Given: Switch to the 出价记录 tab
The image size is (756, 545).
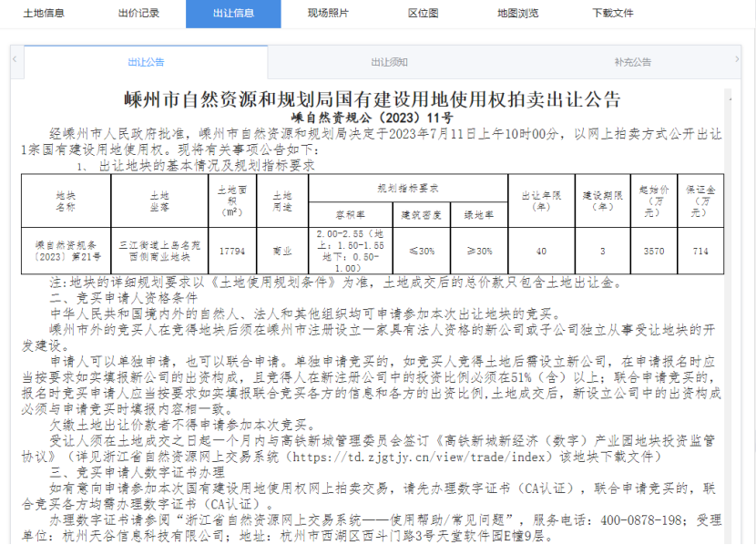Looking at the screenshot, I should 138,14.
